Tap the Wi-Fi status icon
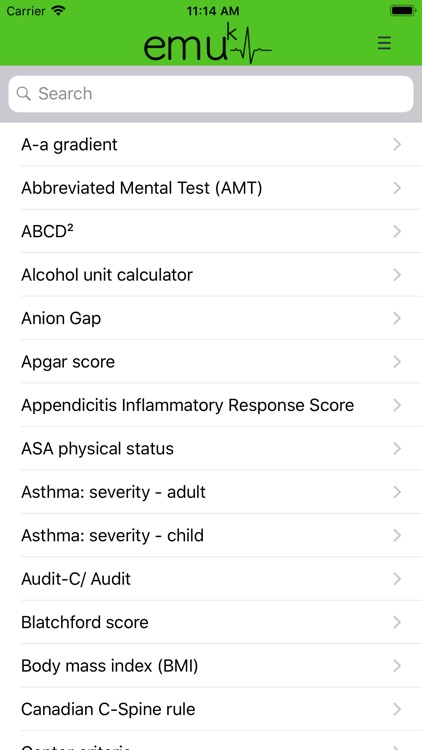The width and height of the screenshot is (422, 750). tap(58, 11)
